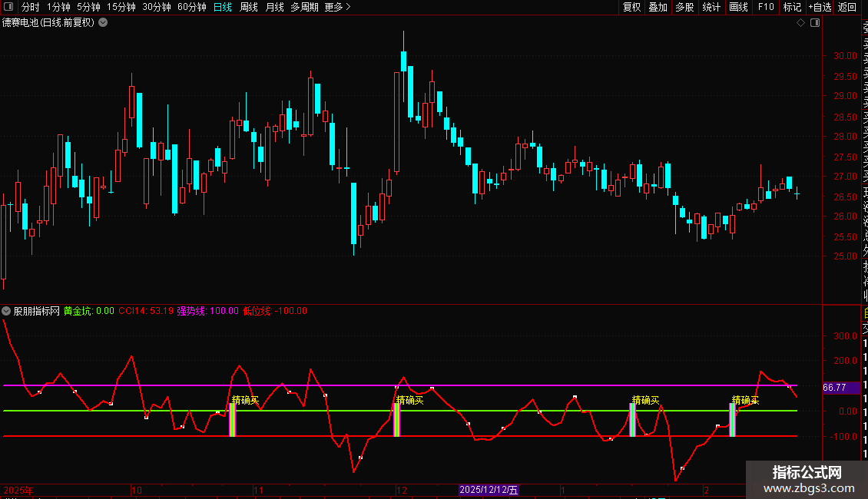Switch to 月线 monthly chart
The height and width of the screenshot is (499, 868).
pyautogui.click(x=274, y=7)
